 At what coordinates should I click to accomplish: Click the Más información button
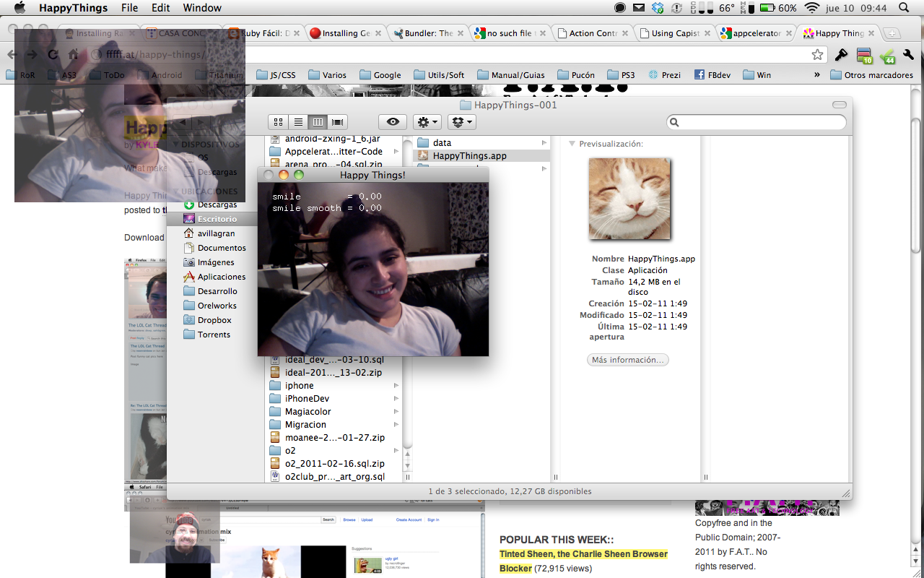(627, 360)
